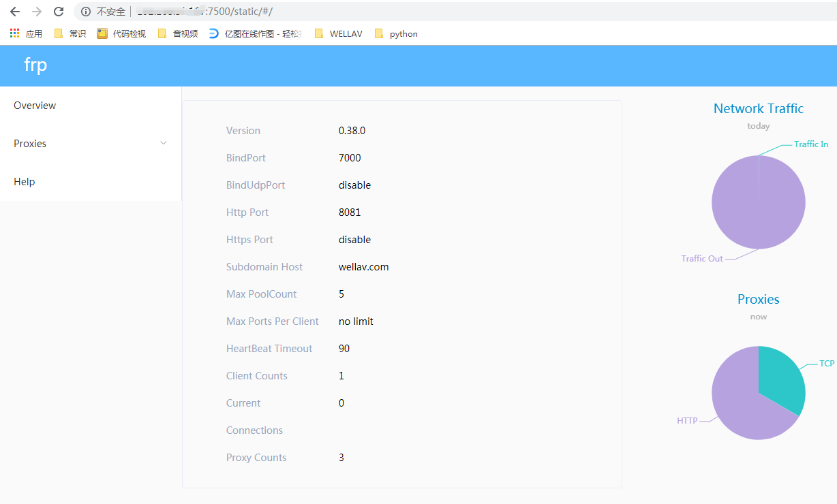Click the 'TCP' chart label
The width and height of the screenshot is (837, 504).
827,364
